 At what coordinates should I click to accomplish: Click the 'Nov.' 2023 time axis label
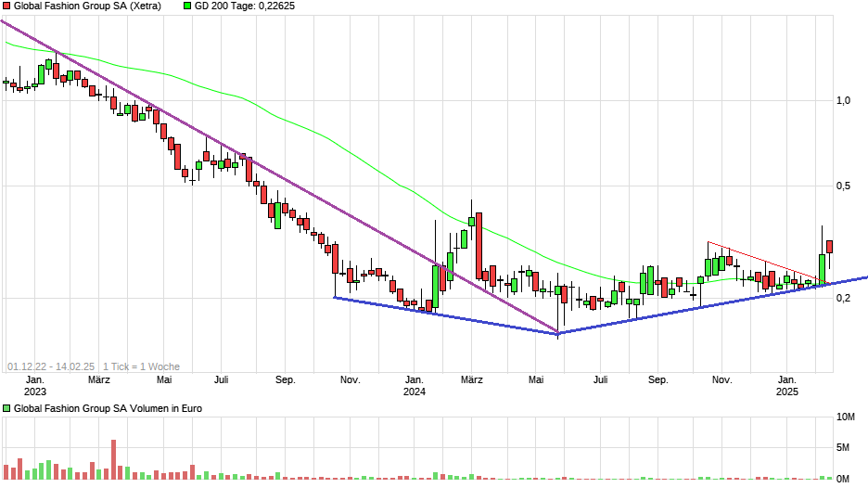[350, 380]
